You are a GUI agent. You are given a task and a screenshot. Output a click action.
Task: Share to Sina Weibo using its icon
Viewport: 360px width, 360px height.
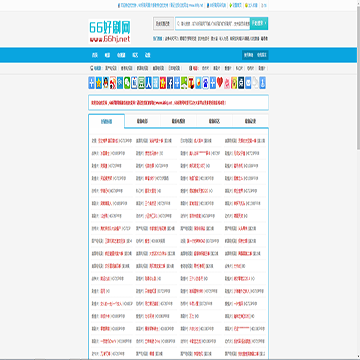pyautogui.click(x=113, y=83)
